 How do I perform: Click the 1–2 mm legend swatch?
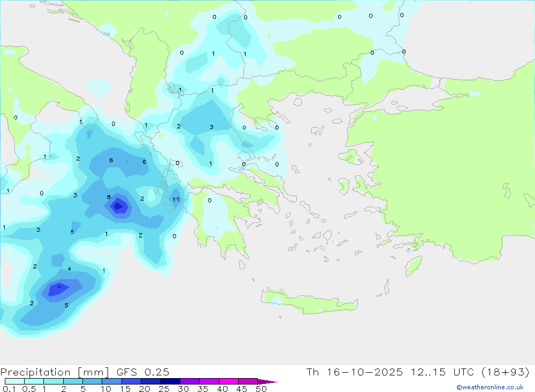pos(53,381)
